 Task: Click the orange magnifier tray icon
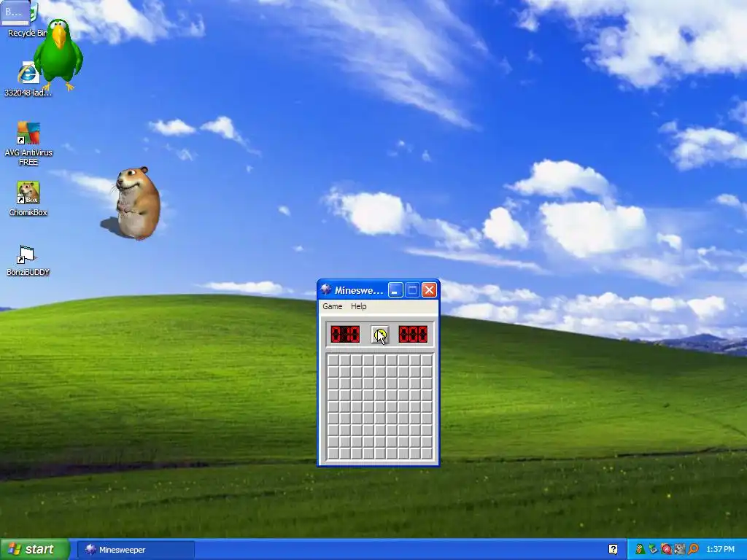coord(693,550)
